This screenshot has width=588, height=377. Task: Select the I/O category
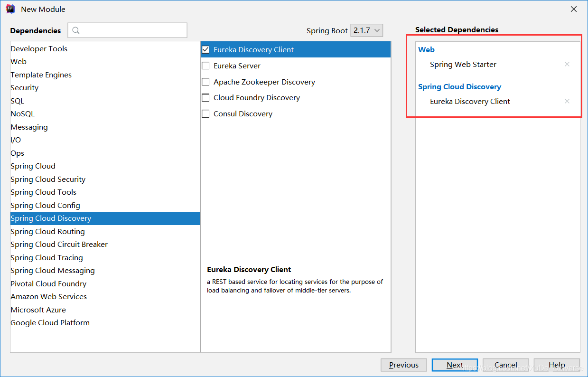(105, 140)
